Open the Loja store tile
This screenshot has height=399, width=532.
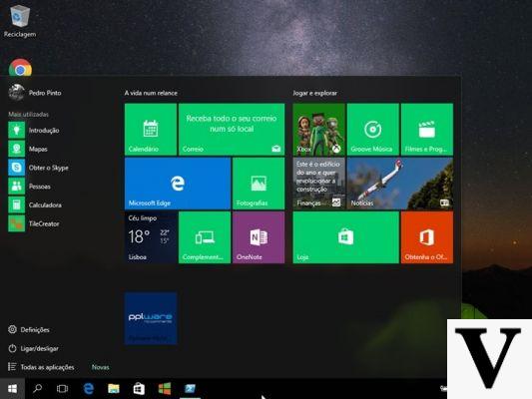click(x=345, y=237)
